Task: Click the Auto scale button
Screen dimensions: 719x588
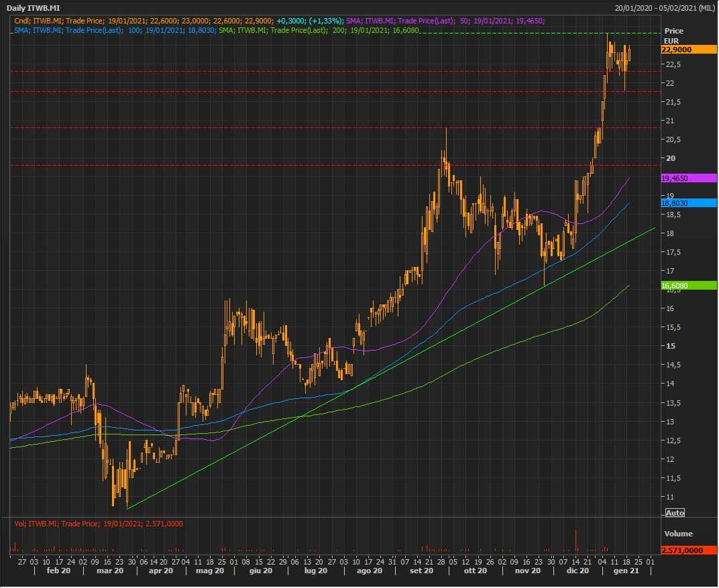Action: pyautogui.click(x=674, y=512)
